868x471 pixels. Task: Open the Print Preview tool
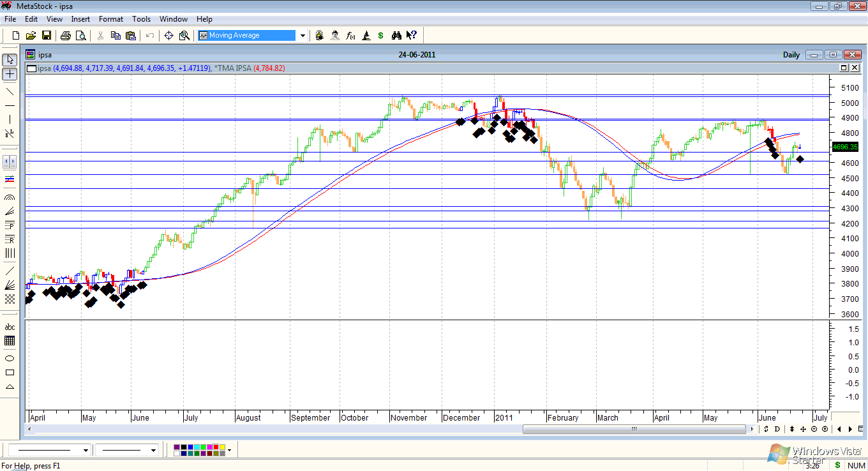[x=80, y=36]
